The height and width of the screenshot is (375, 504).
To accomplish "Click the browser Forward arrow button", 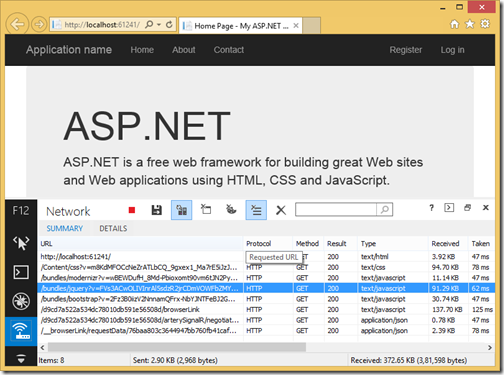I will click(39, 24).
